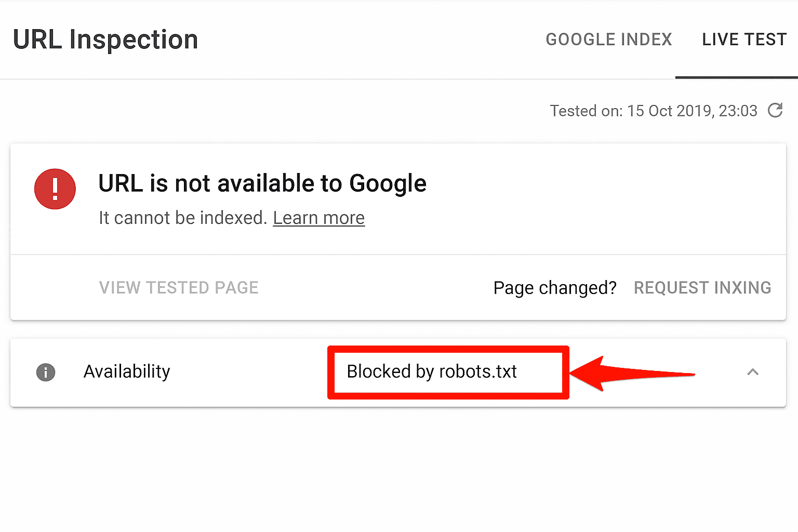The height and width of the screenshot is (532, 798).
Task: Click the Availability row label
Action: (x=127, y=372)
